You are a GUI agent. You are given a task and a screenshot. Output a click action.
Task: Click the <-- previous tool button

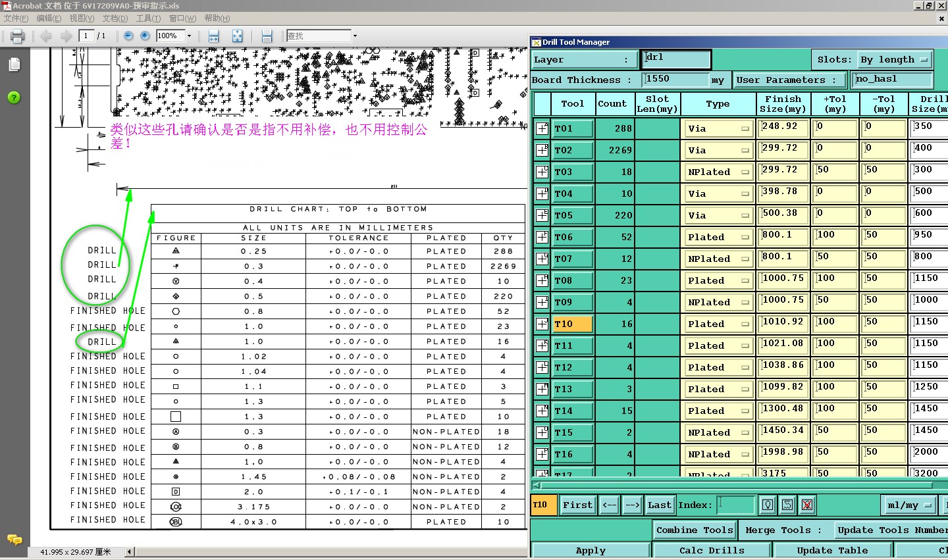click(x=610, y=505)
